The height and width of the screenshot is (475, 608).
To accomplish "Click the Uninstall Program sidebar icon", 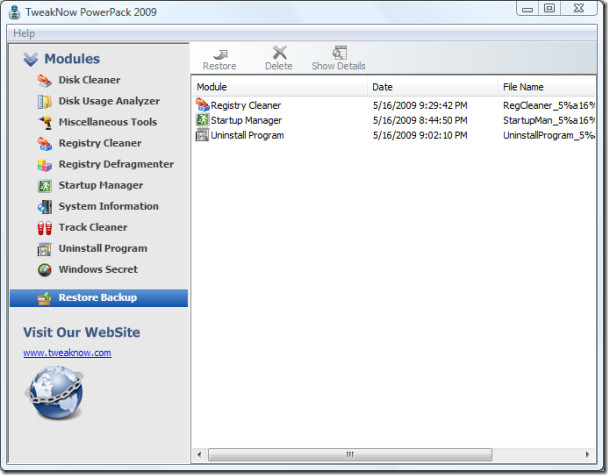I will point(45,249).
